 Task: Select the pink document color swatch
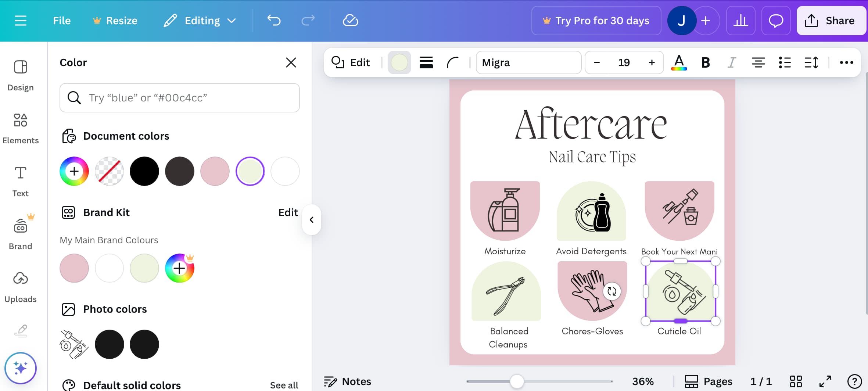(x=215, y=171)
